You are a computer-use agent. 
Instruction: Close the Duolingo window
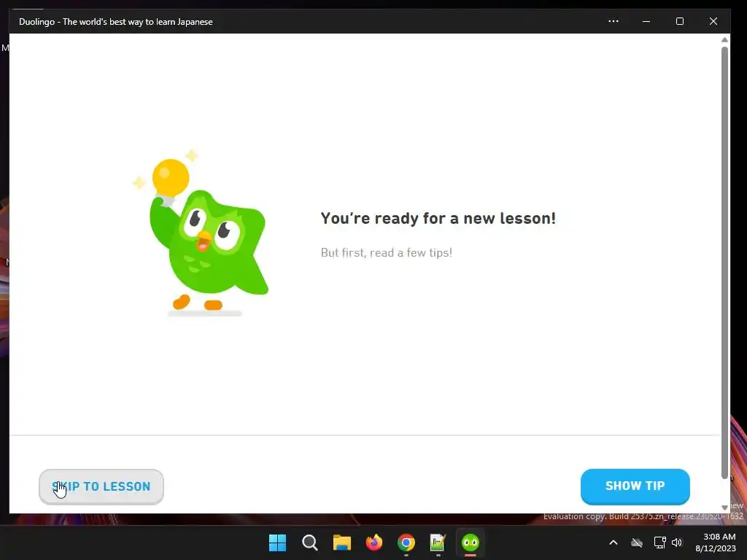coord(713,21)
